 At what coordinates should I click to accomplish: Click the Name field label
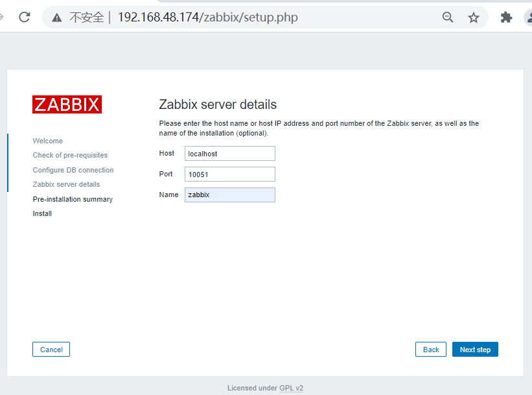168,195
